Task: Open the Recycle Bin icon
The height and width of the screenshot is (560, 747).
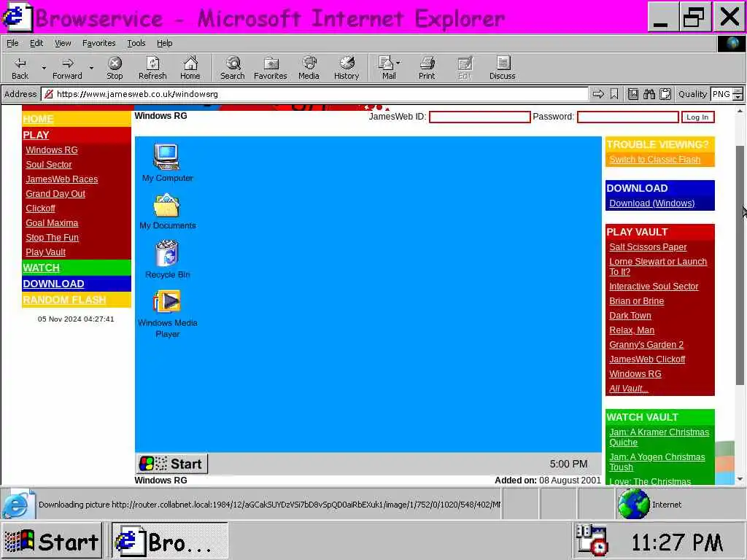Action: coord(167,259)
